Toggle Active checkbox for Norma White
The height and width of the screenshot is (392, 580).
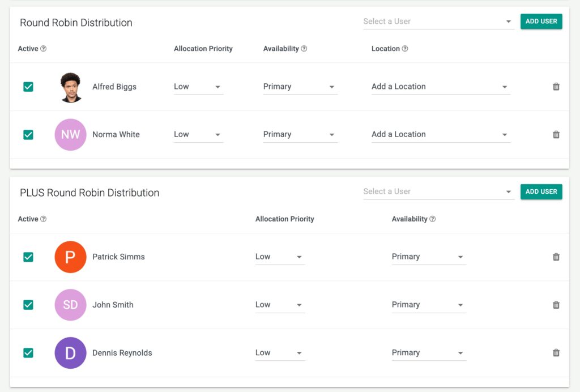click(28, 135)
